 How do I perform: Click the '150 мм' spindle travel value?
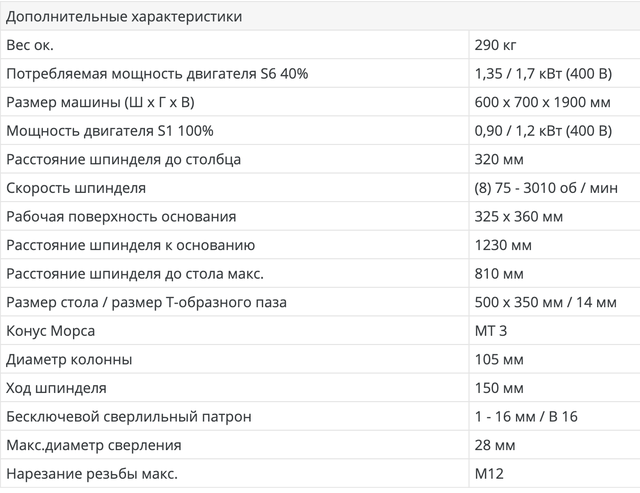[x=498, y=388]
